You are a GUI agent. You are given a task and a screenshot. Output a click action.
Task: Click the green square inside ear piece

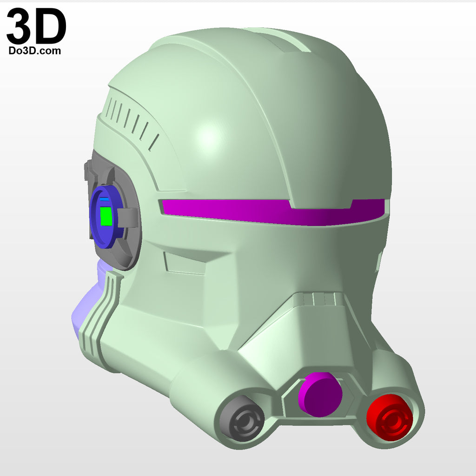pos(106,216)
